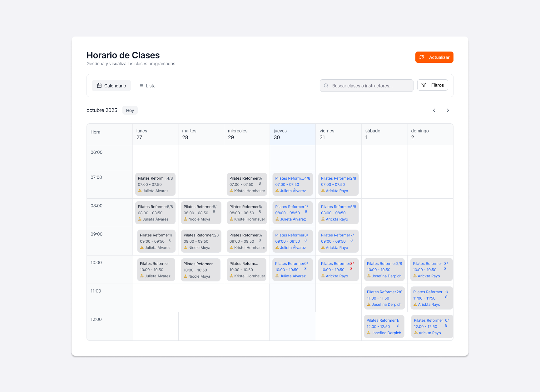
Task: Open the Filtros options
Action: (433, 85)
